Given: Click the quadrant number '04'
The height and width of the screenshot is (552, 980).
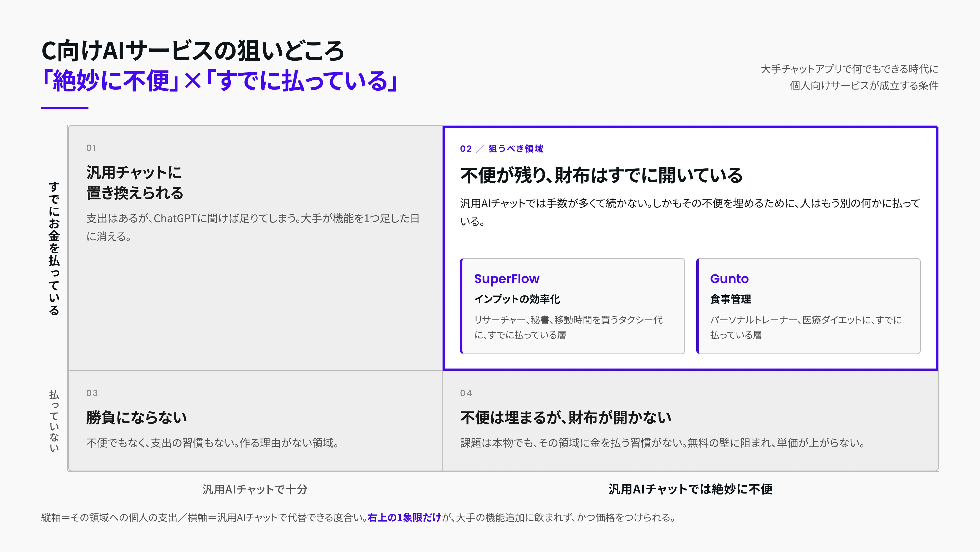Looking at the screenshot, I should [x=466, y=393].
